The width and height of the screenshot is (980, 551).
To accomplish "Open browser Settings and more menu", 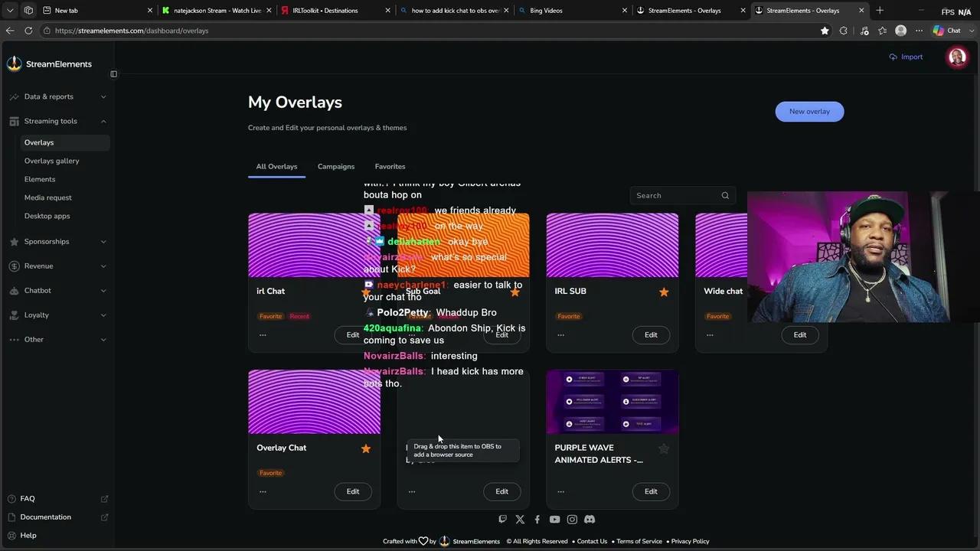I will (x=919, y=31).
